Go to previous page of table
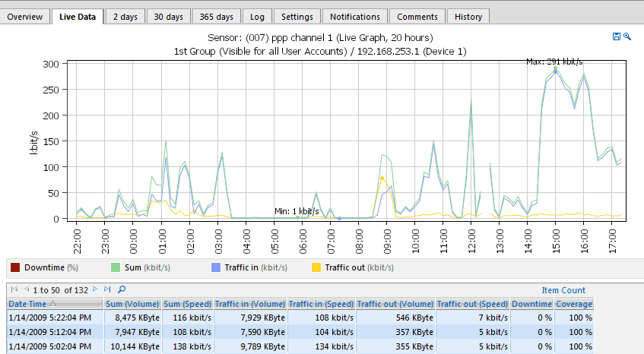The image size is (644, 354). pos(27,289)
